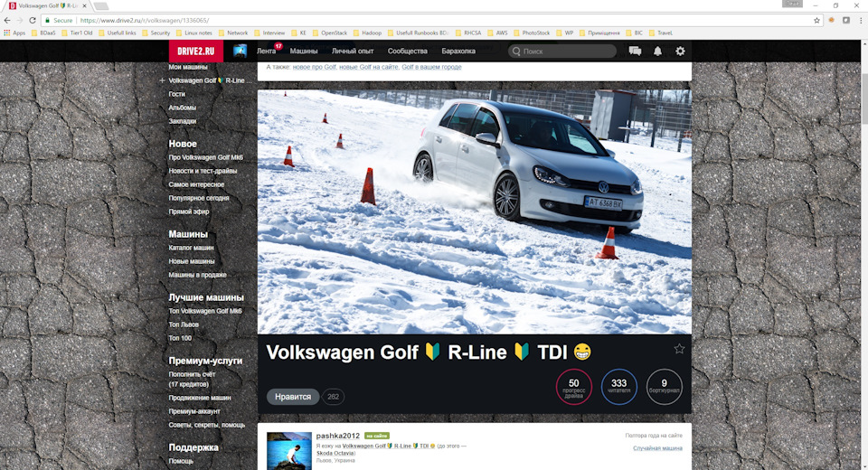Switch to the Volkswagen Golf browser tab
Viewport: 868px width, 470px height.
[x=47, y=5]
